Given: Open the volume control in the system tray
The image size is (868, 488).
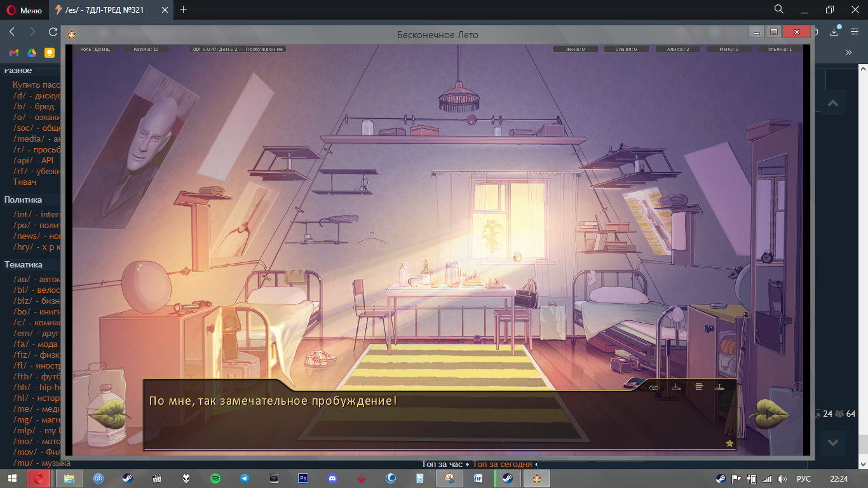Looking at the screenshot, I should point(782,478).
